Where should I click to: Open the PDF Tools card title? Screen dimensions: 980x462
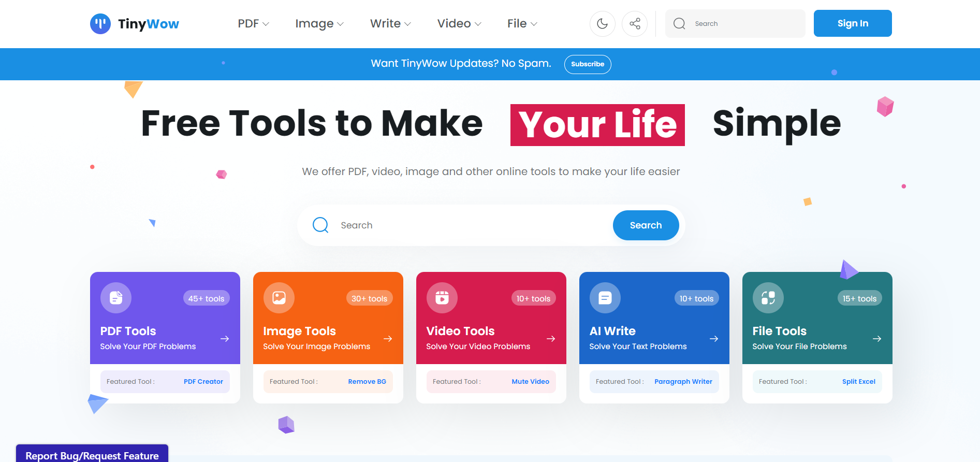click(x=128, y=331)
